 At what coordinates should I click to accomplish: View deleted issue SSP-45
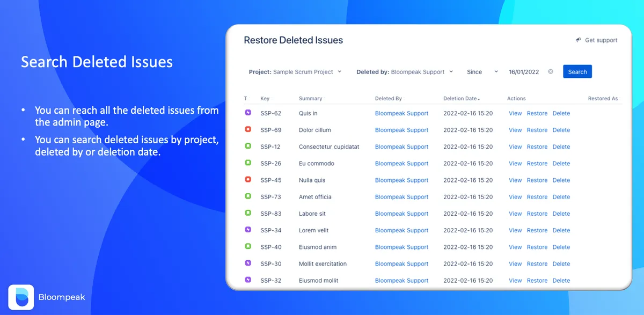point(515,180)
